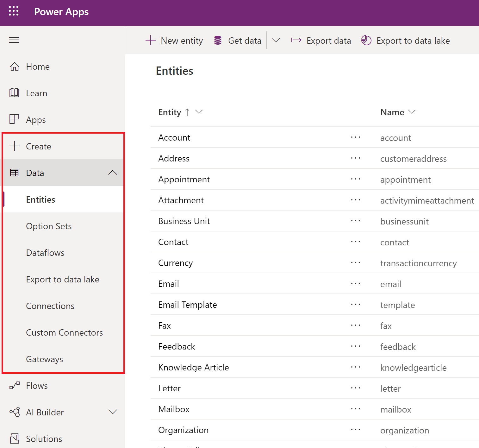Click the 'transactioncurrency' name cell

418,263
